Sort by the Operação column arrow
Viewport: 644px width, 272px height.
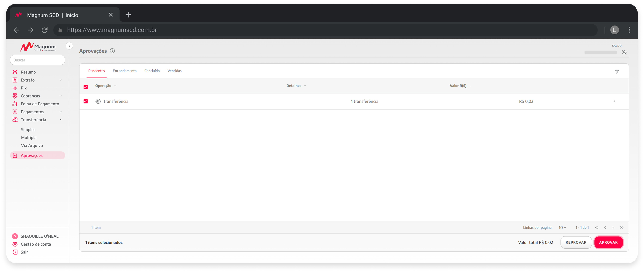(x=115, y=86)
